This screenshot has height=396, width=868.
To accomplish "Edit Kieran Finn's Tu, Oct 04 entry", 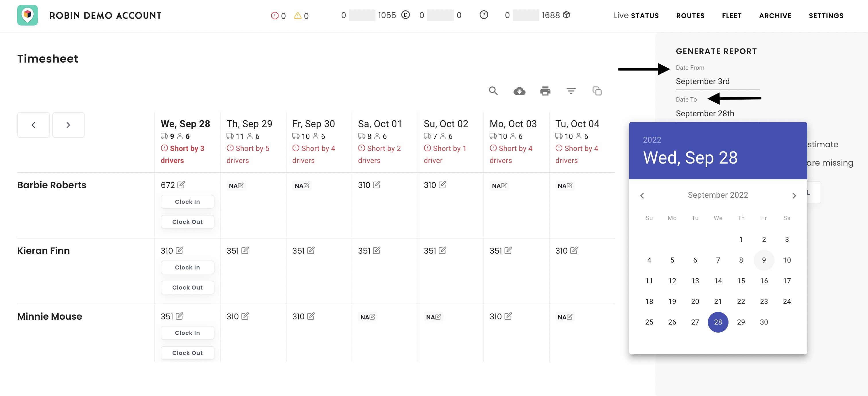I will (574, 250).
